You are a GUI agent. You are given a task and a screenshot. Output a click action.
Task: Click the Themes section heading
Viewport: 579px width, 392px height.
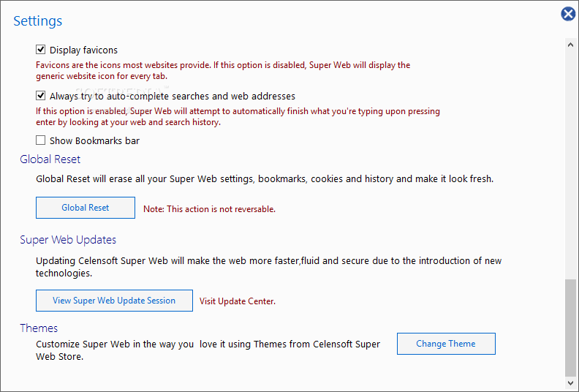(39, 328)
